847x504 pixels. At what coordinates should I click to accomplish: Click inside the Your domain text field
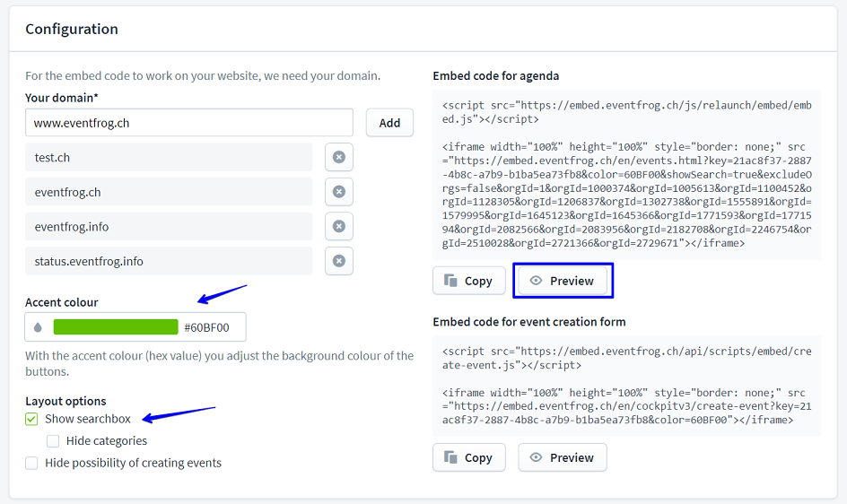[188, 123]
